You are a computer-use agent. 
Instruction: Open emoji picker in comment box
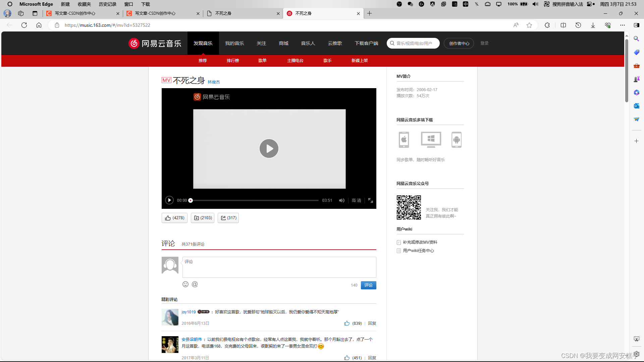185,284
